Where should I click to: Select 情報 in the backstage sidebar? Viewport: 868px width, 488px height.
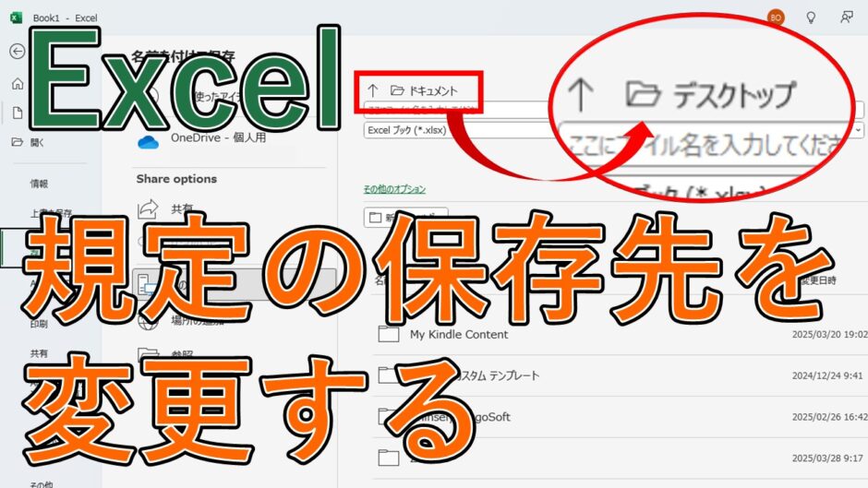pos(39,184)
